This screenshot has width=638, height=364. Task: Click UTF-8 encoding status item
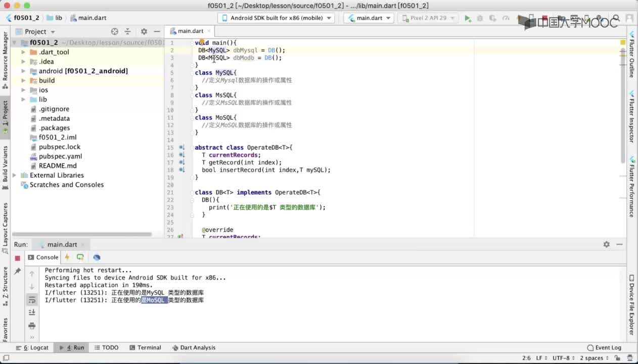pos(563,358)
